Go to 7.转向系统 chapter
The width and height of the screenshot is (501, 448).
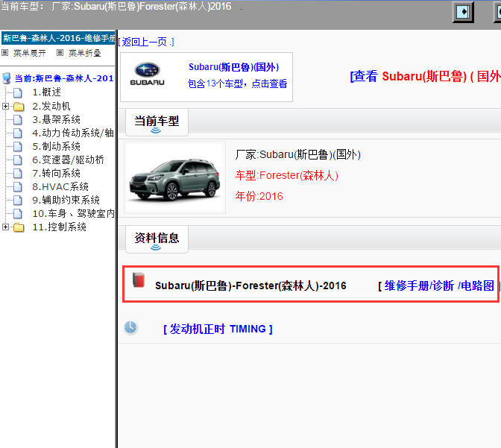click(x=56, y=173)
